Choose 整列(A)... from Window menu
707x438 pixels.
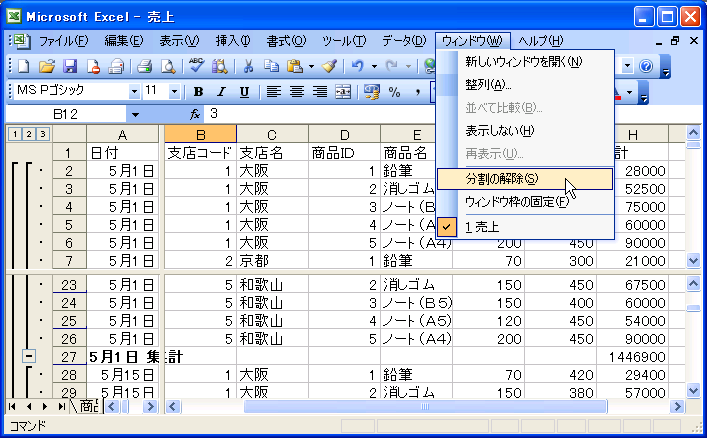[x=525, y=84]
